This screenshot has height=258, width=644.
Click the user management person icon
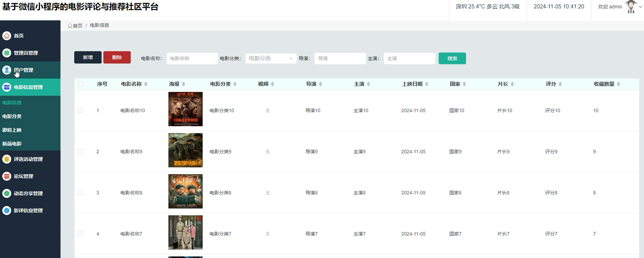(7, 70)
